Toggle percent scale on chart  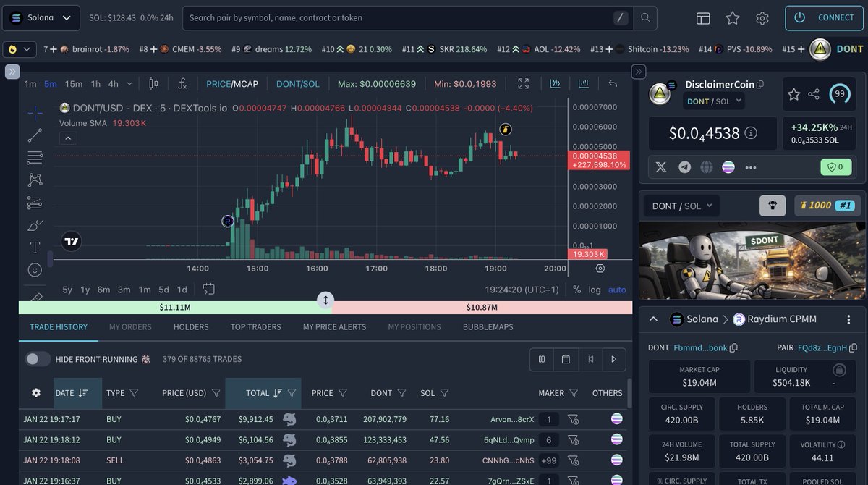[576, 290]
